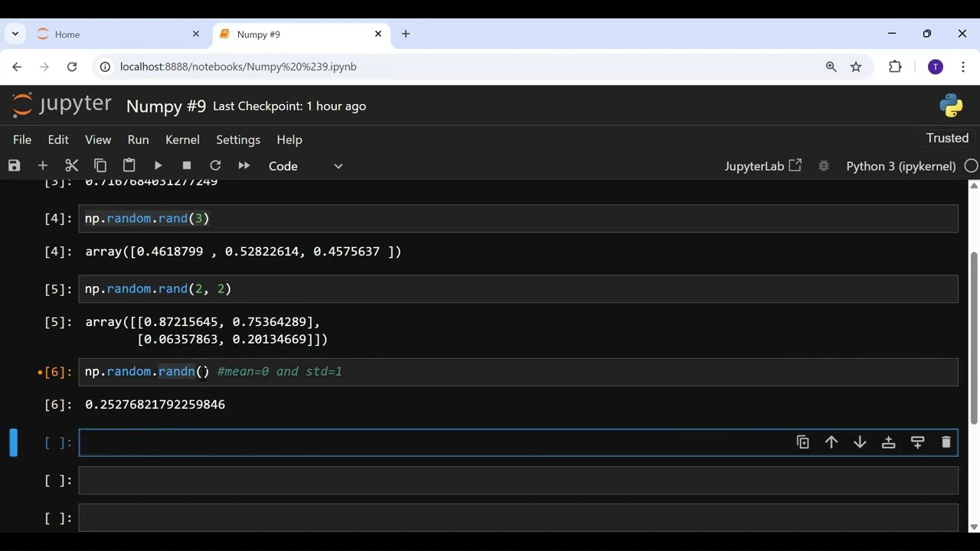Bookmark this page with the star icon
This screenshot has width=980, height=551.
[856, 67]
